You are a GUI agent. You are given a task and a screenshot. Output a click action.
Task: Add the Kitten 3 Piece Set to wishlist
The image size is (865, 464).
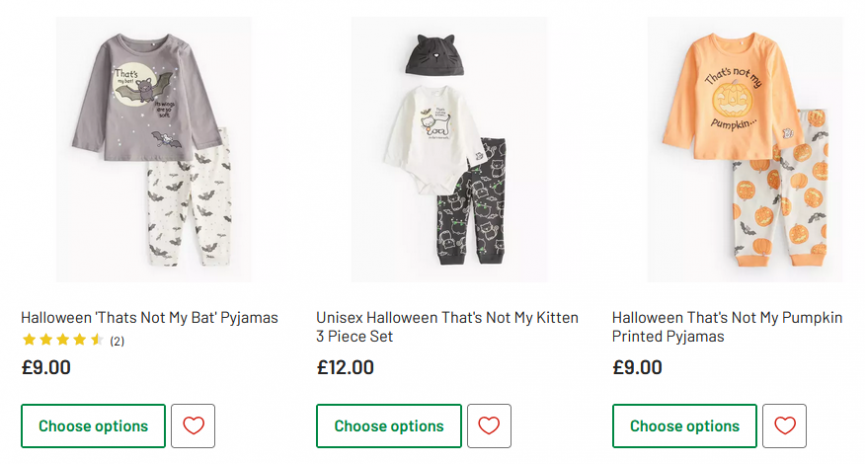click(x=488, y=426)
